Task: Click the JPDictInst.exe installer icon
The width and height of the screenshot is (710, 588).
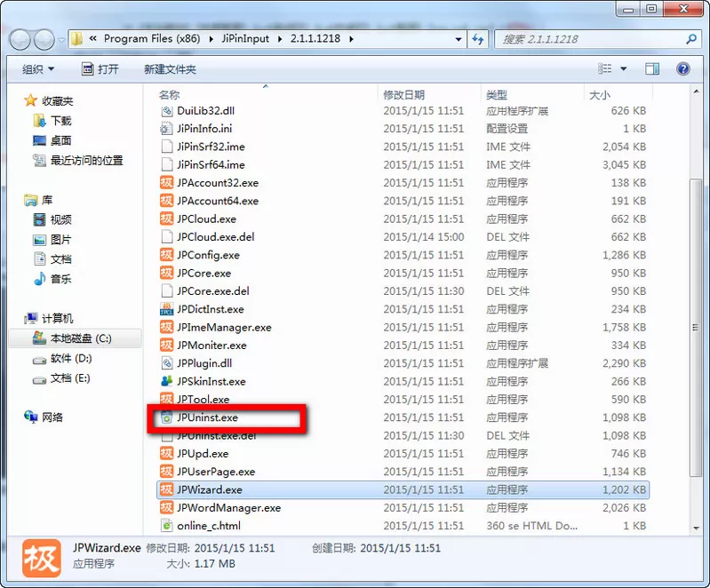Action: [167, 309]
